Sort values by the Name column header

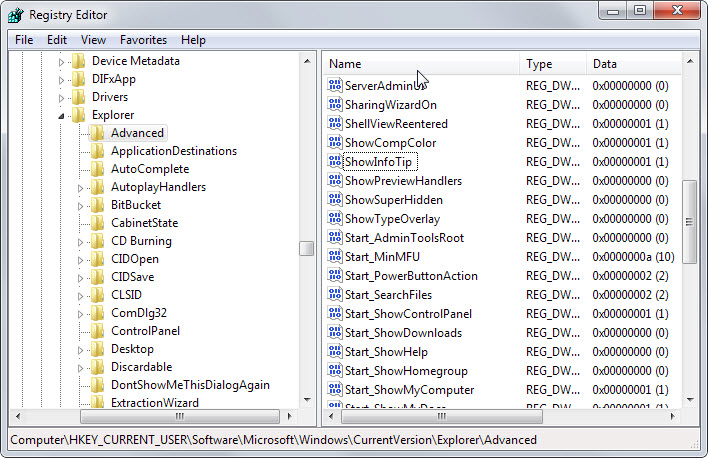(422, 64)
